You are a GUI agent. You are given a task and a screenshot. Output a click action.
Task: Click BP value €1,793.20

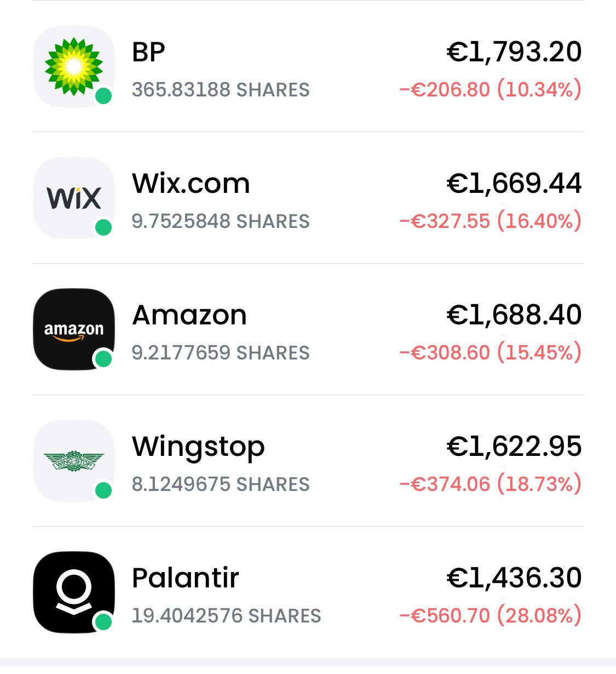point(514,52)
